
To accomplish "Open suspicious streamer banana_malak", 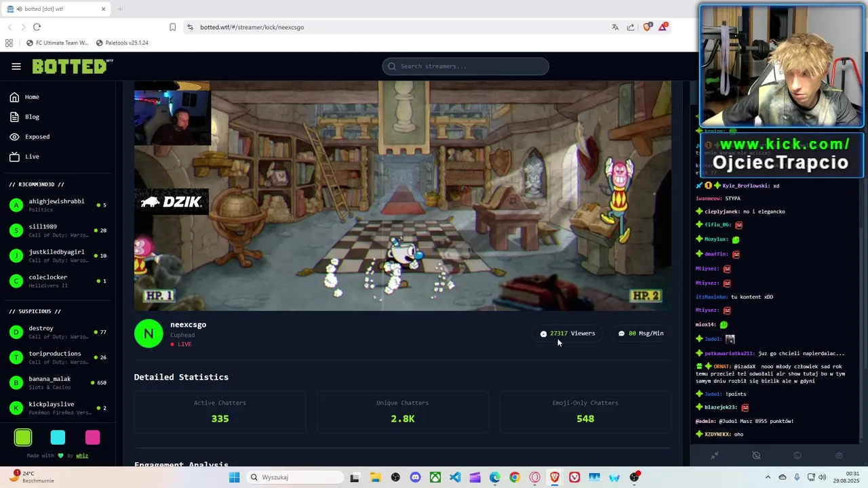I will [x=58, y=382].
